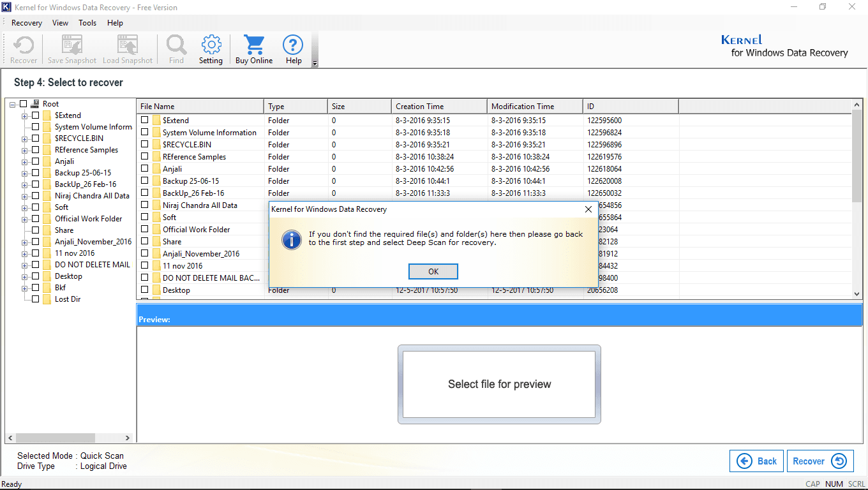Click OK in the info dialog
Screen dimensions: 868x490
pyautogui.click(x=433, y=271)
